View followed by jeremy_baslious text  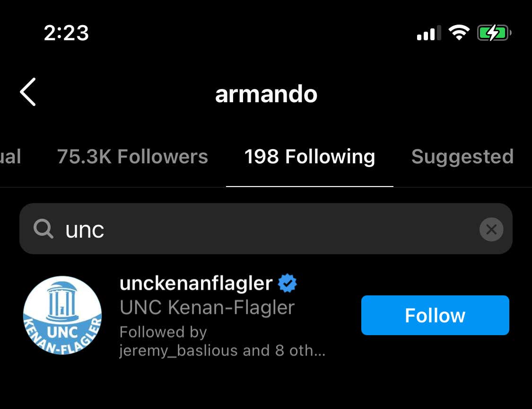click(222, 341)
